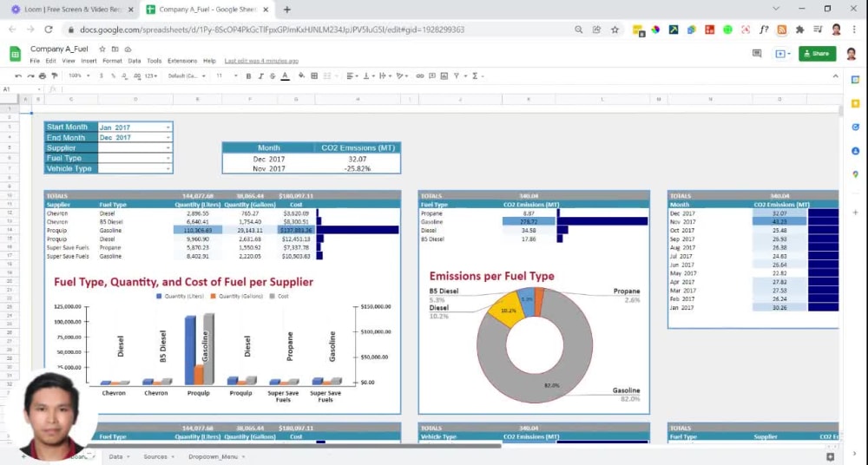Switch to the Loom browser tab
The width and height of the screenshot is (868, 465).
[72, 10]
